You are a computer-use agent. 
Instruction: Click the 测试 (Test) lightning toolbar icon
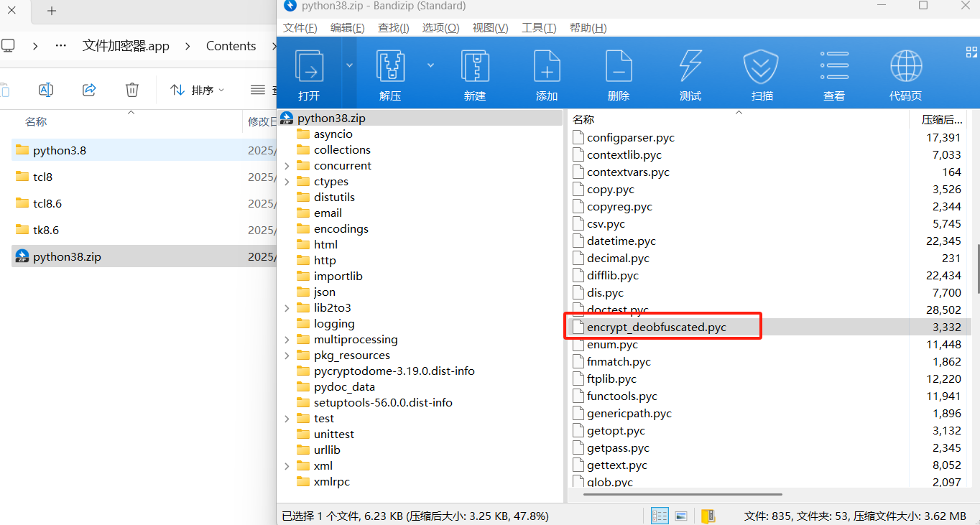[x=690, y=67]
